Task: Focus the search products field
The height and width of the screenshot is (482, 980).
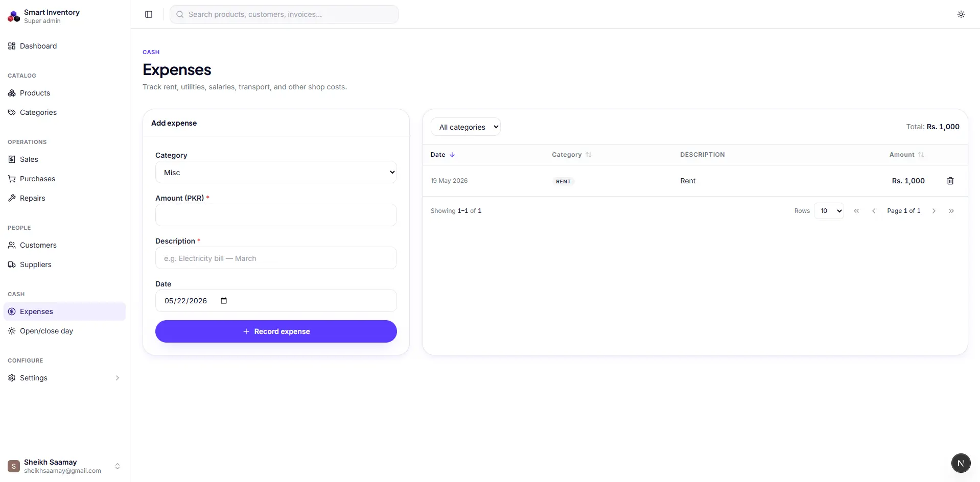Action: click(284, 14)
